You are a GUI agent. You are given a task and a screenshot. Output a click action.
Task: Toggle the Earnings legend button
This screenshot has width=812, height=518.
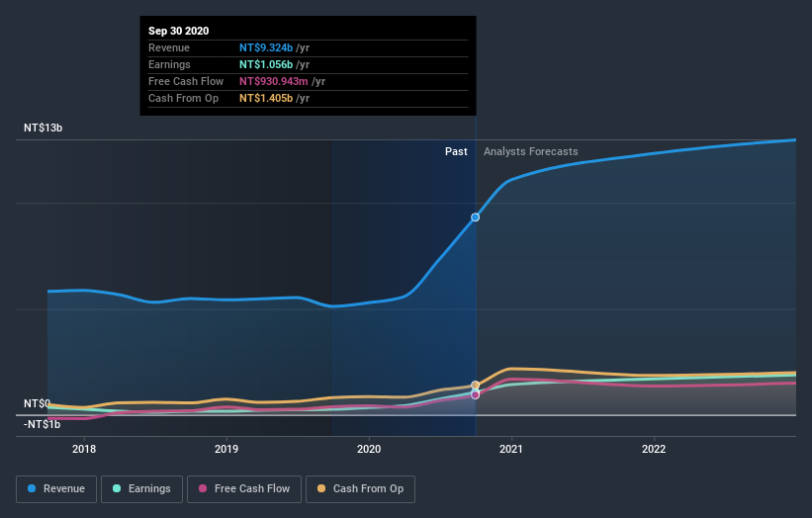(141, 489)
